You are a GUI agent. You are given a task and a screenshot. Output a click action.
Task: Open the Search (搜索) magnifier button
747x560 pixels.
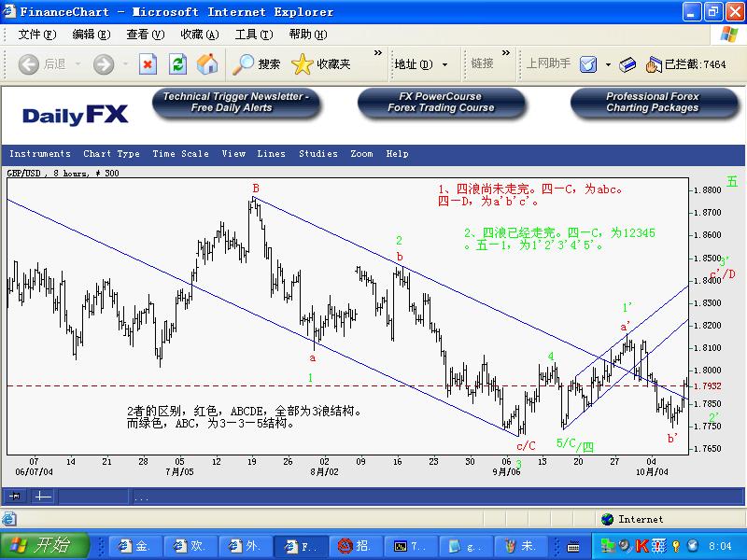coord(256,64)
